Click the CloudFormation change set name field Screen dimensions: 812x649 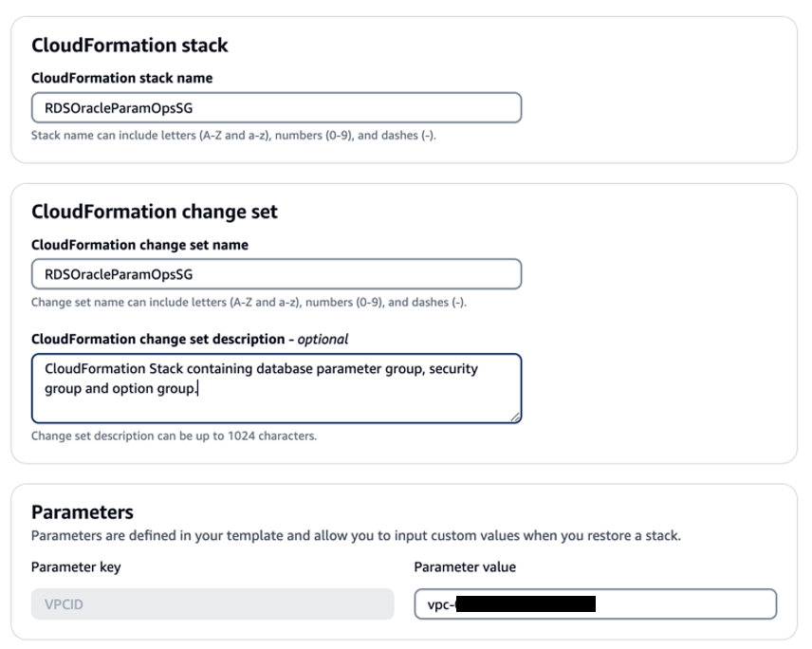(x=275, y=274)
